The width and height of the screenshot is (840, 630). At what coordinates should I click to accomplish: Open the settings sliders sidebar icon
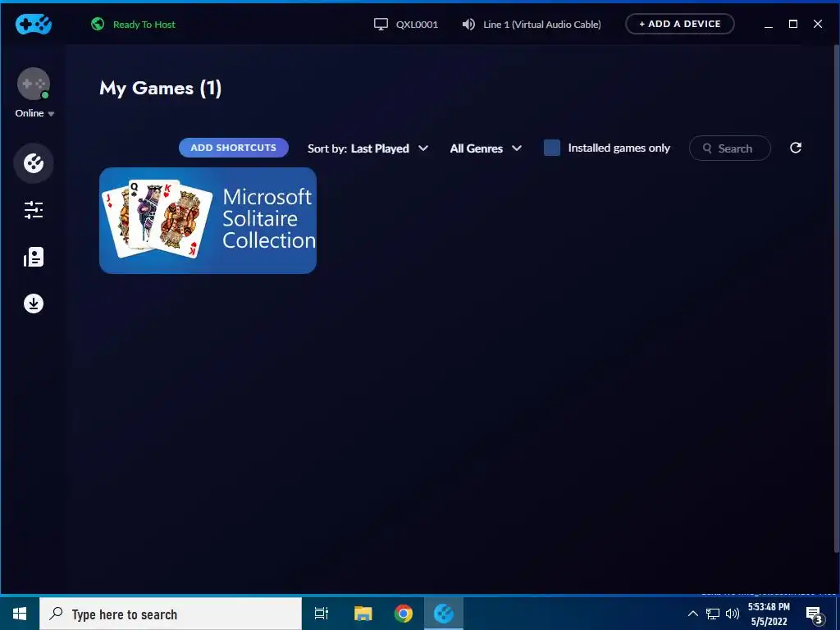coord(34,210)
